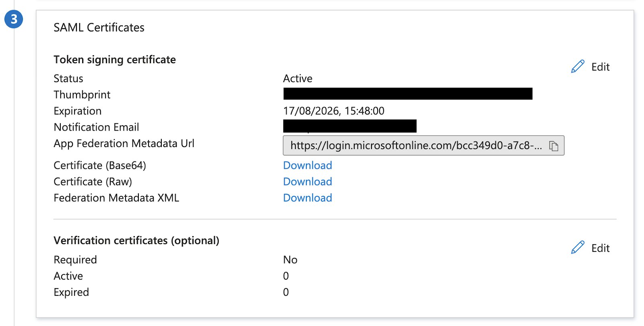Click the 'Certificate (Raw)' label

coord(93,181)
